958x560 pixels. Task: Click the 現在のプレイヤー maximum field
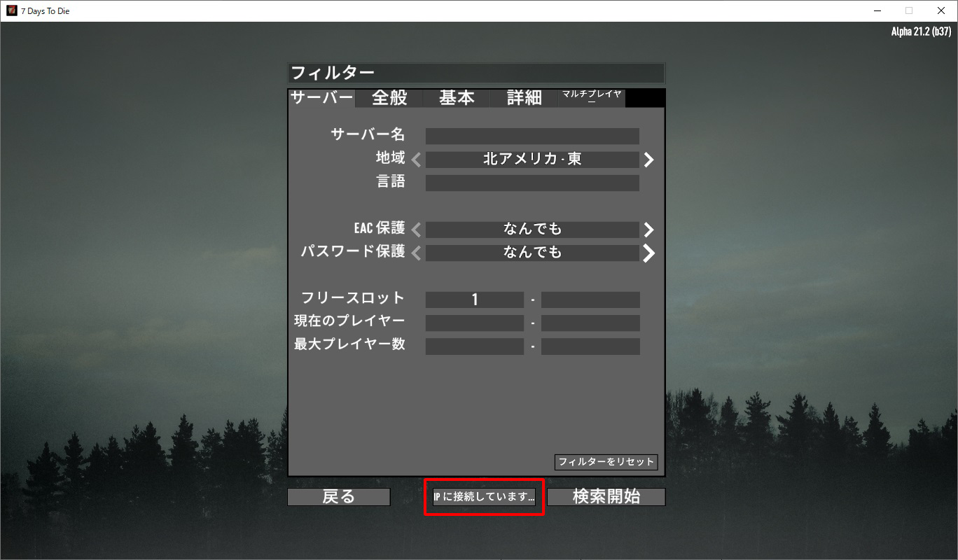[590, 323]
